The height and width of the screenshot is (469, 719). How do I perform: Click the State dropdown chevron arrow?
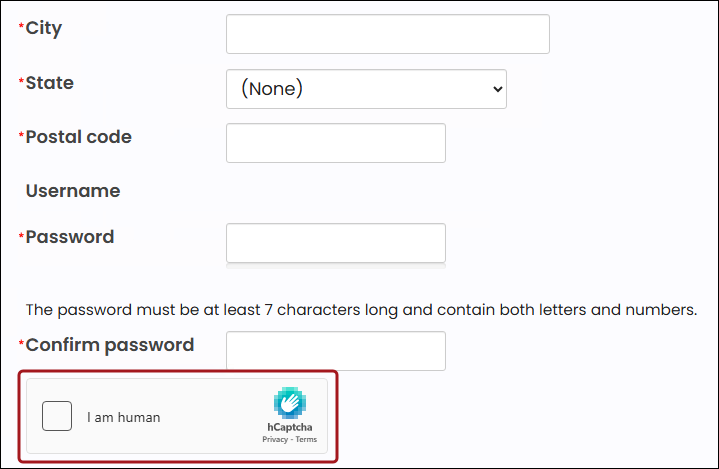tap(498, 89)
